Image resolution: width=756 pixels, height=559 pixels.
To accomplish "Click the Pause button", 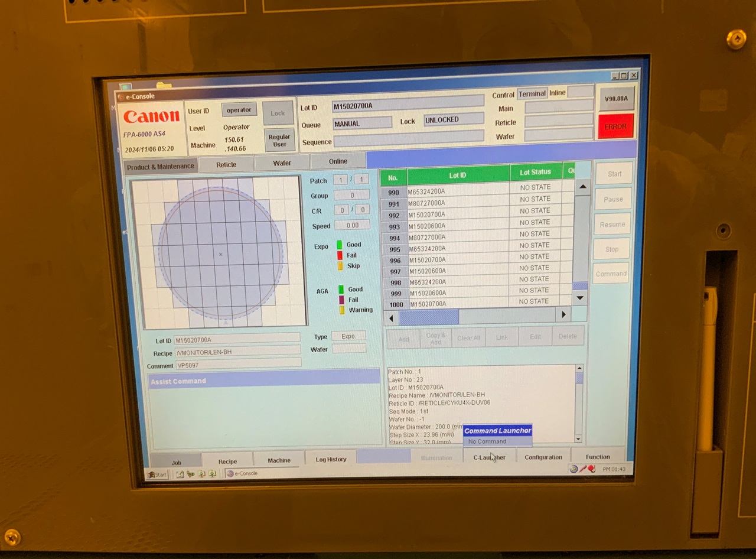I will [x=613, y=199].
